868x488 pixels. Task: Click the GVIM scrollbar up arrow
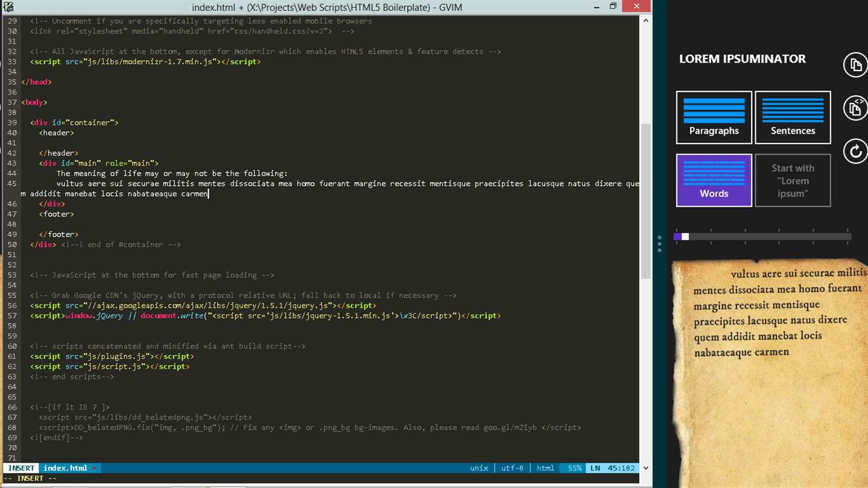646,20
